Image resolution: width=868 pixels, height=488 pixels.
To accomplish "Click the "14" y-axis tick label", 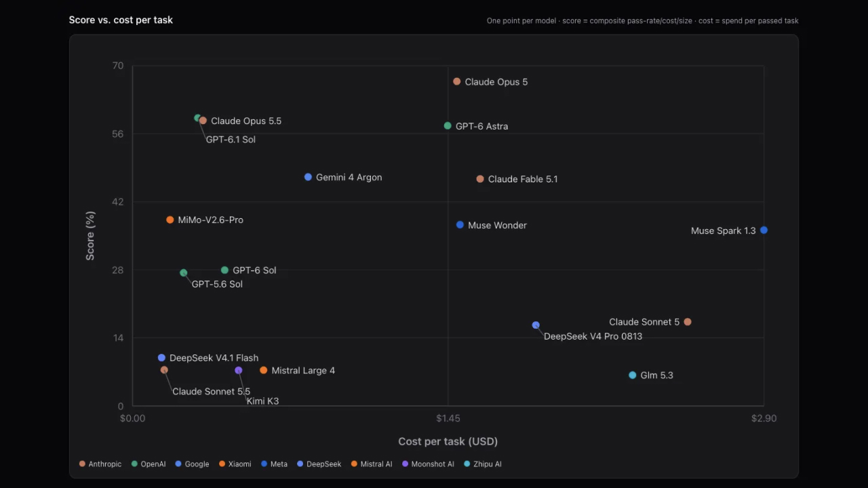I will pyautogui.click(x=118, y=338).
